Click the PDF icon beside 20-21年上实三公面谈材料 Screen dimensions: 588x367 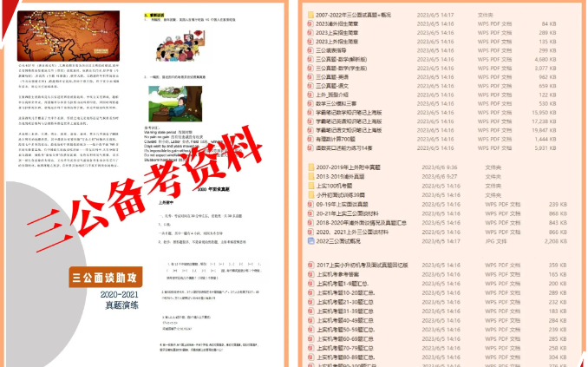[310, 213]
